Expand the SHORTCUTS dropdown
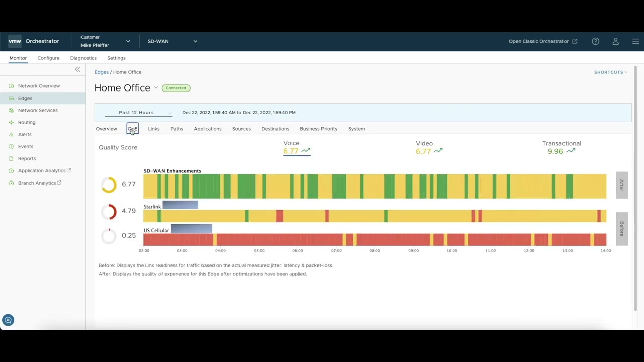Image resolution: width=644 pixels, height=362 pixels. pyautogui.click(x=610, y=72)
